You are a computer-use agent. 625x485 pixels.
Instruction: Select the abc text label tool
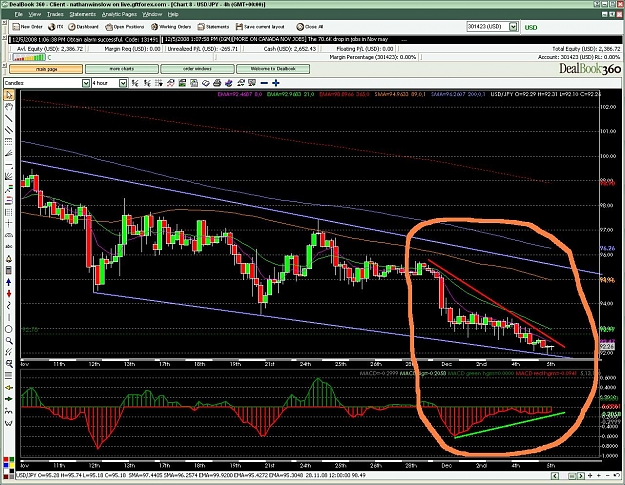tap(9, 247)
